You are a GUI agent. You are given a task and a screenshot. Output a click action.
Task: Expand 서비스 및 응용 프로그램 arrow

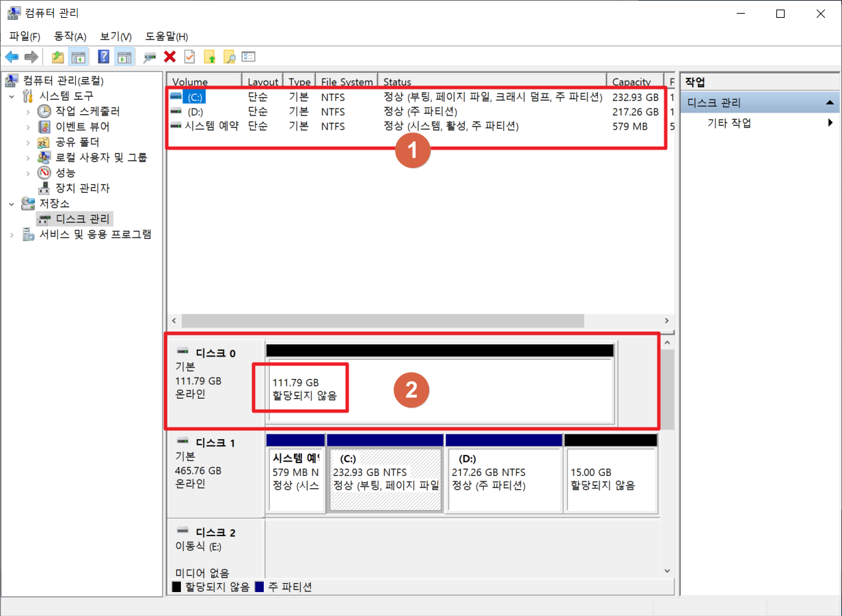tap(12, 234)
